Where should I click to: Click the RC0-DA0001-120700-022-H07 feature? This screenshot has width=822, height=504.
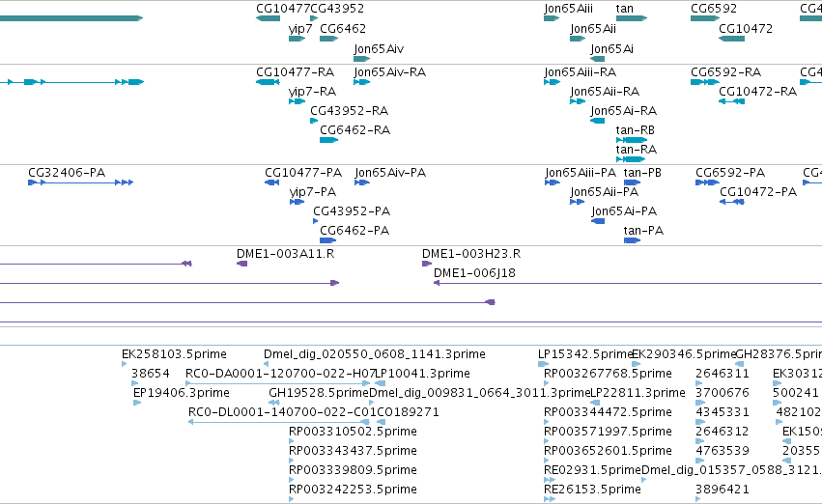coord(278,383)
